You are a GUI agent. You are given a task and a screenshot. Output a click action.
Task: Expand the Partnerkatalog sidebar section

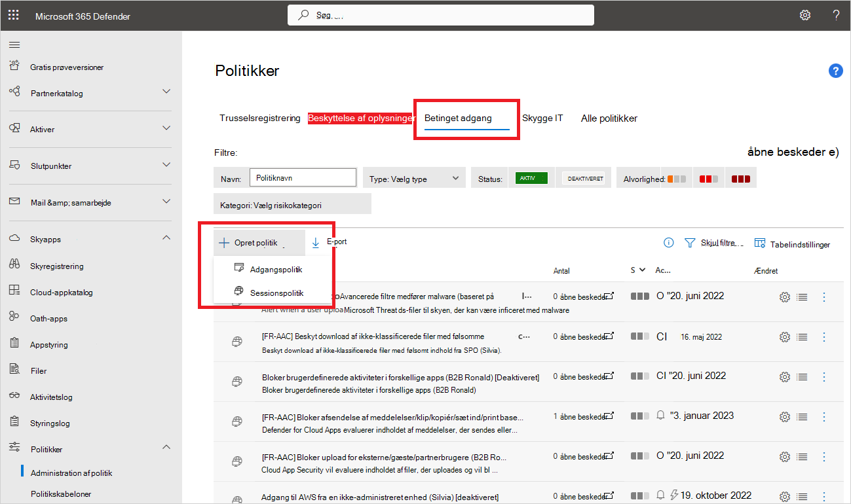pyautogui.click(x=166, y=92)
